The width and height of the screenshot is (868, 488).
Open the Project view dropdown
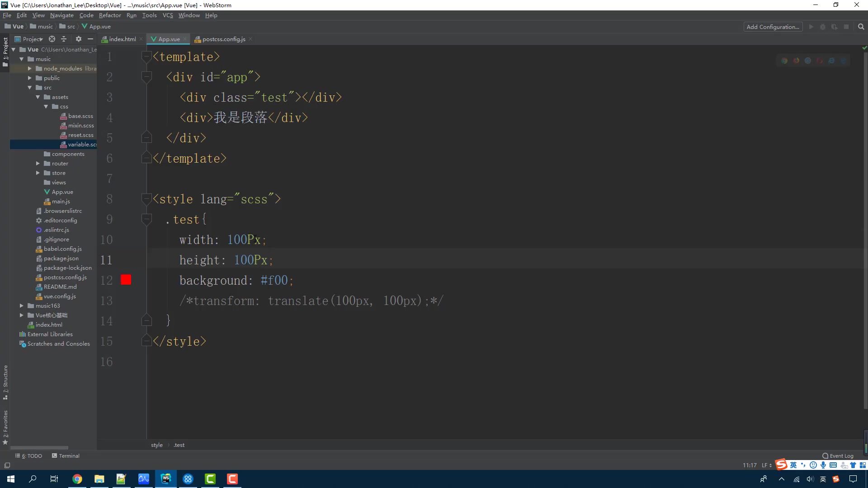pos(29,39)
